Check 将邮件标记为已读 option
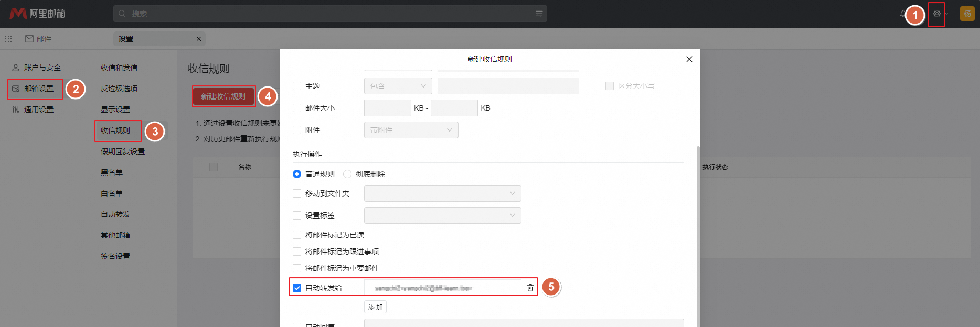The width and height of the screenshot is (980, 327). tap(297, 235)
